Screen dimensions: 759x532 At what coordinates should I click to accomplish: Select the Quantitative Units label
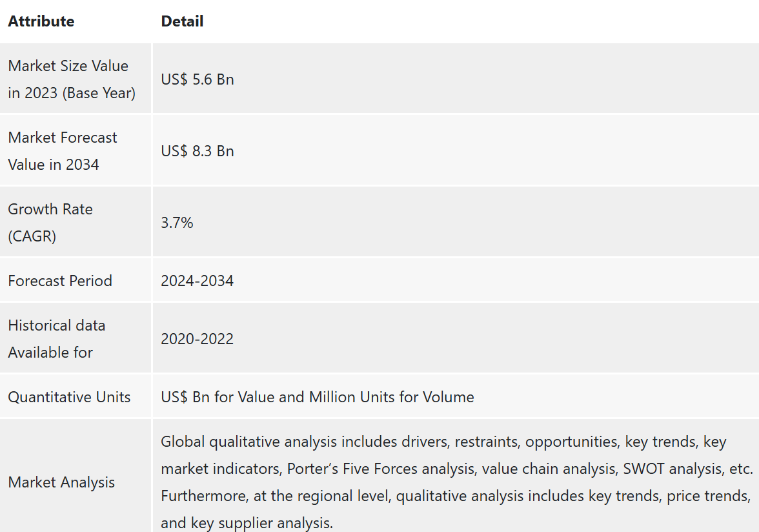(69, 397)
